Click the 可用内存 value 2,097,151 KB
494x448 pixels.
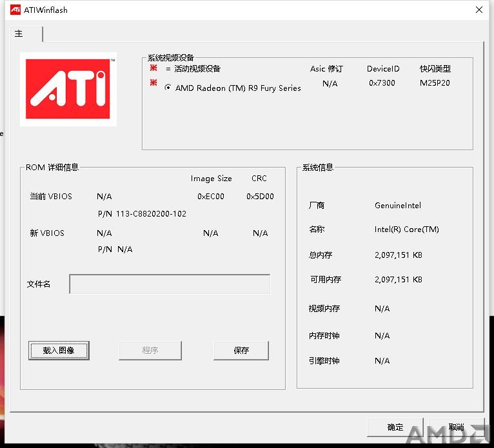(399, 280)
